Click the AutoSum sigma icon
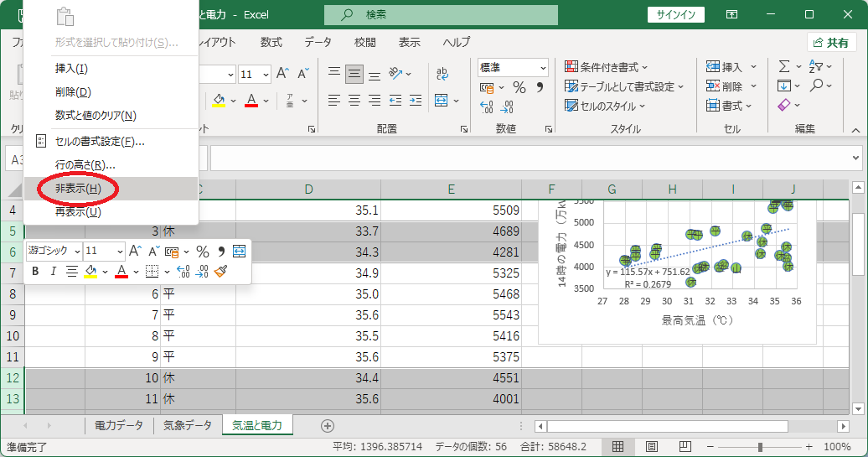 coord(784,66)
